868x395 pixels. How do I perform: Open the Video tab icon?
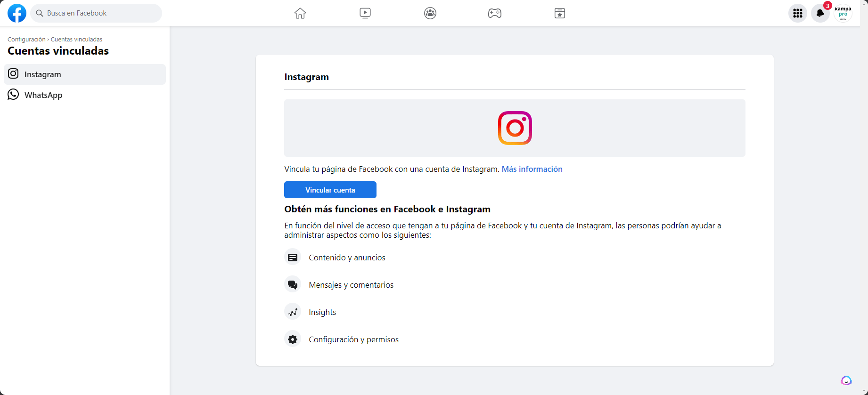pyautogui.click(x=365, y=13)
